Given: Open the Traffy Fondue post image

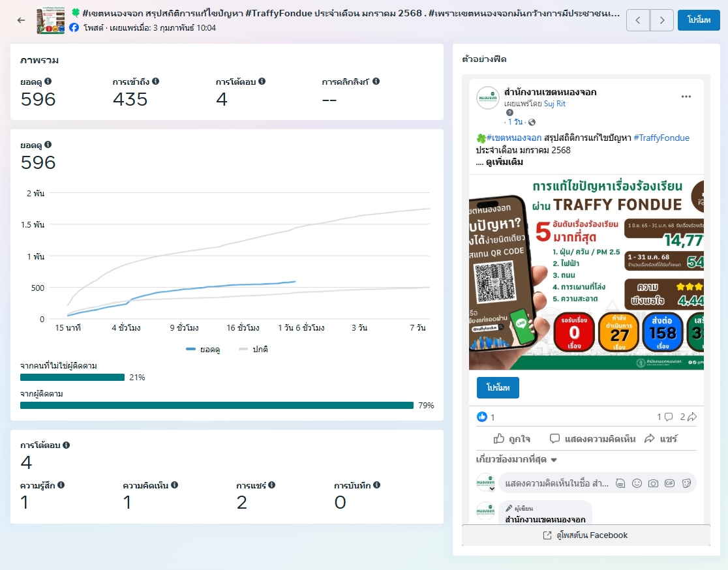Looking at the screenshot, I should click(586, 272).
